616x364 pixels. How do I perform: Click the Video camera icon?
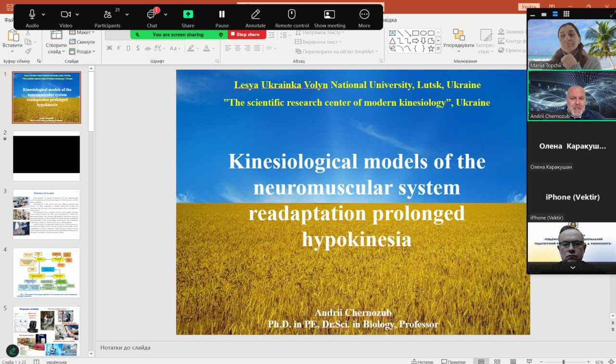tap(66, 14)
